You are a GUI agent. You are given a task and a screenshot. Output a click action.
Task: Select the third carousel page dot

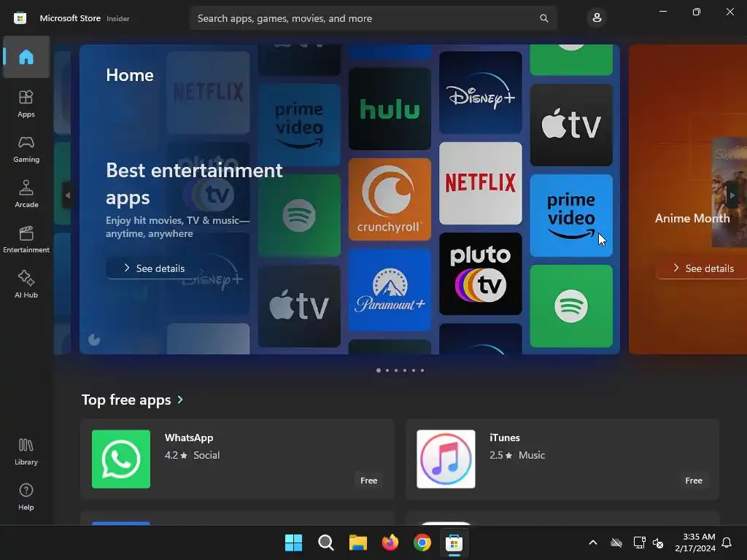point(396,370)
